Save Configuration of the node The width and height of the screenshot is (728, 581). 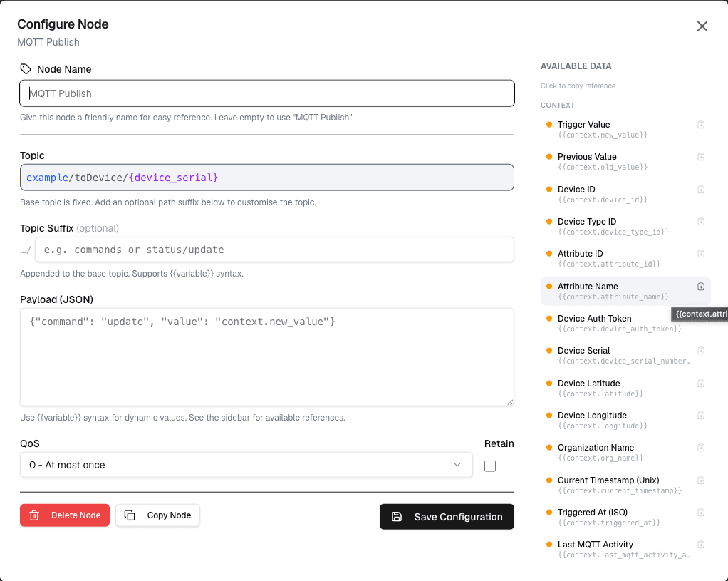click(447, 516)
